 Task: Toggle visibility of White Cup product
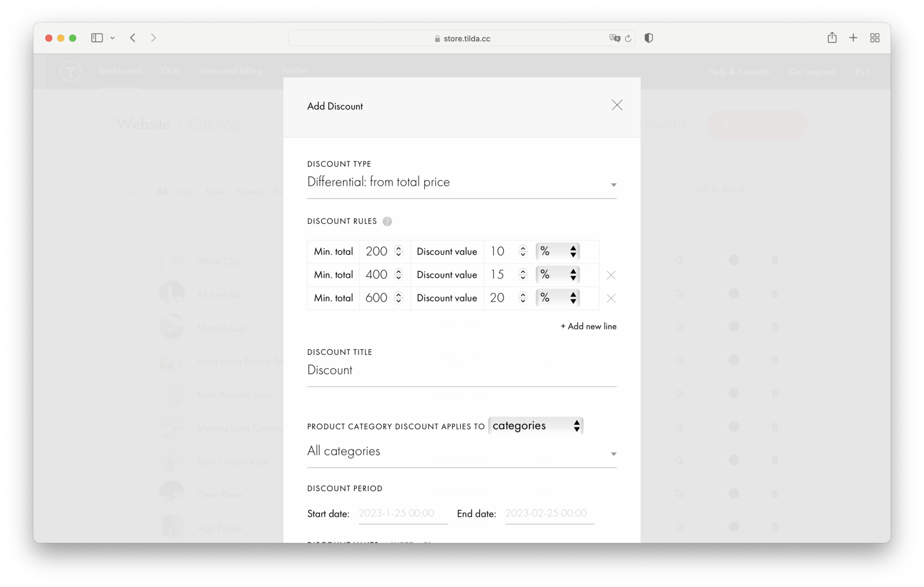[x=733, y=260]
